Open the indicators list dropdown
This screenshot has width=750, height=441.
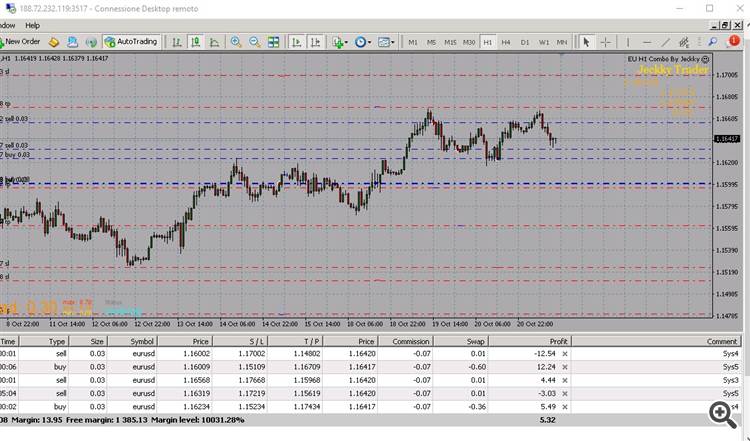[x=340, y=42]
